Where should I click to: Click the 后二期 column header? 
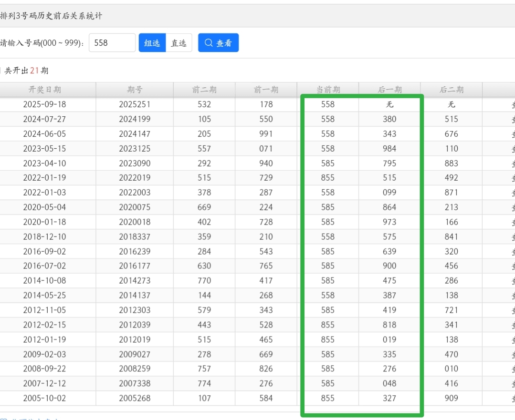point(451,90)
